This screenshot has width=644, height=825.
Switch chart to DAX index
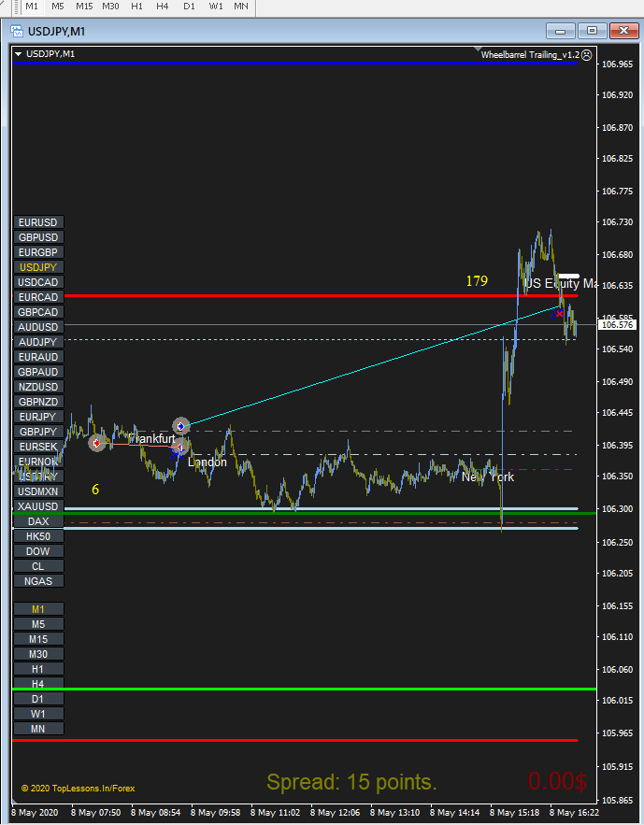pyautogui.click(x=38, y=521)
